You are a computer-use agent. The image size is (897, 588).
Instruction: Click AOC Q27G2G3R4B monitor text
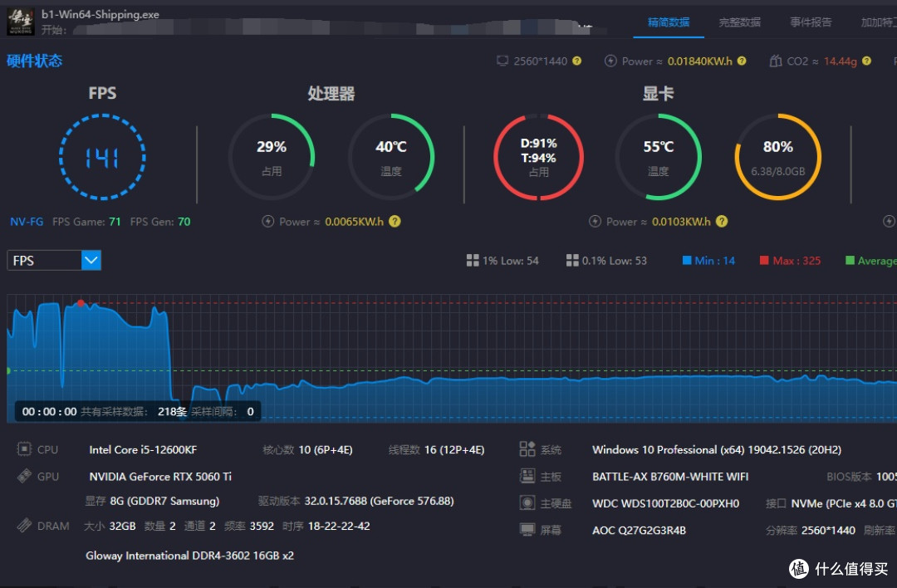pyautogui.click(x=639, y=530)
